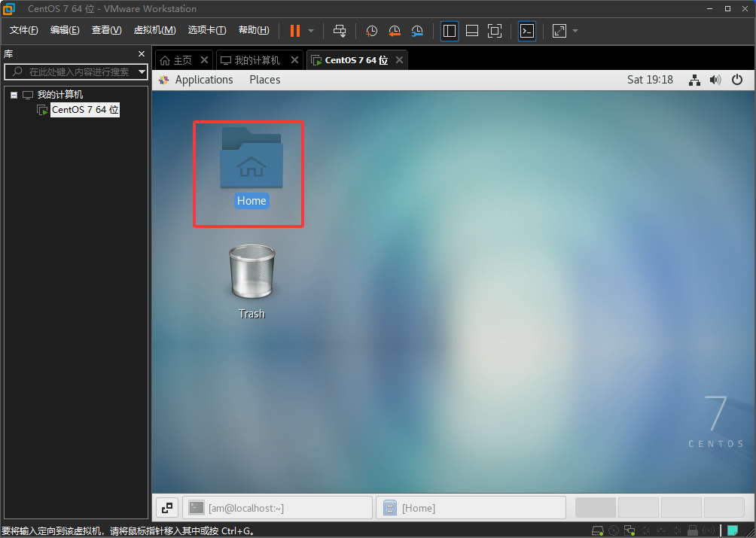Image resolution: width=756 pixels, height=538 pixels.
Task: Enter full screen mode icon
Action: pos(495,31)
